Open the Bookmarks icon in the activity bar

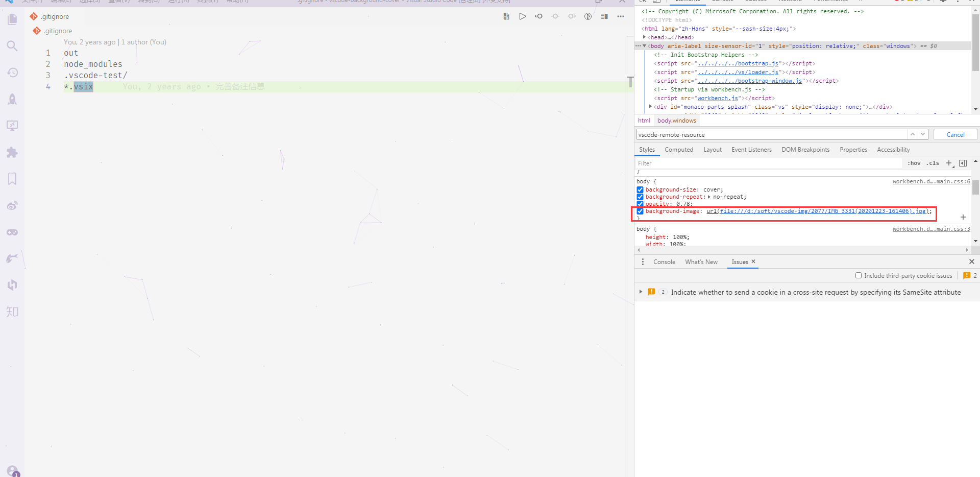click(12, 179)
